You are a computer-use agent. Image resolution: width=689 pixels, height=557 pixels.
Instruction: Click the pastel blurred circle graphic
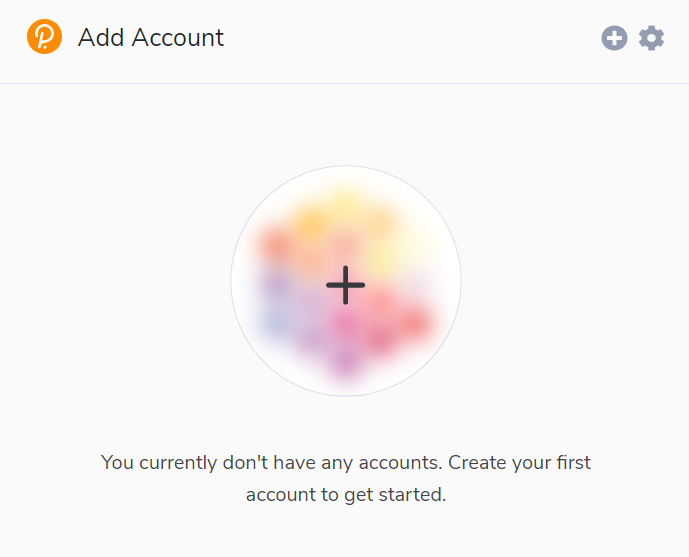point(346,281)
